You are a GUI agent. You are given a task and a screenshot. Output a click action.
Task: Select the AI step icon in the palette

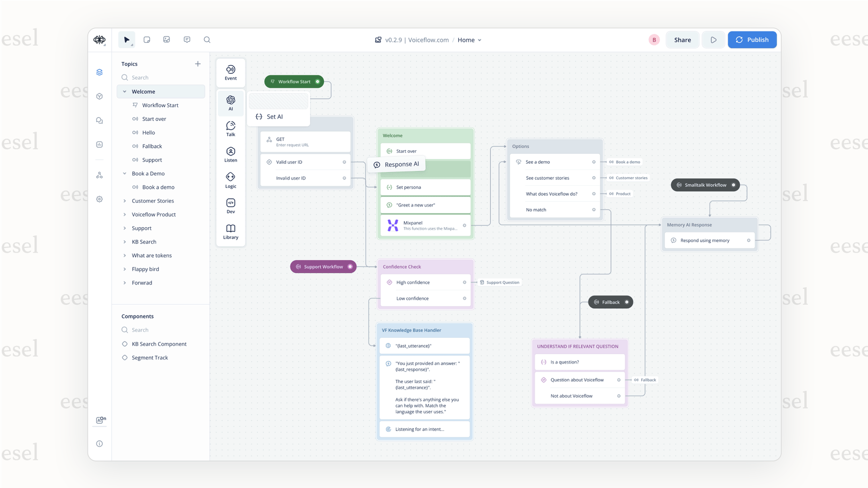pyautogui.click(x=230, y=103)
